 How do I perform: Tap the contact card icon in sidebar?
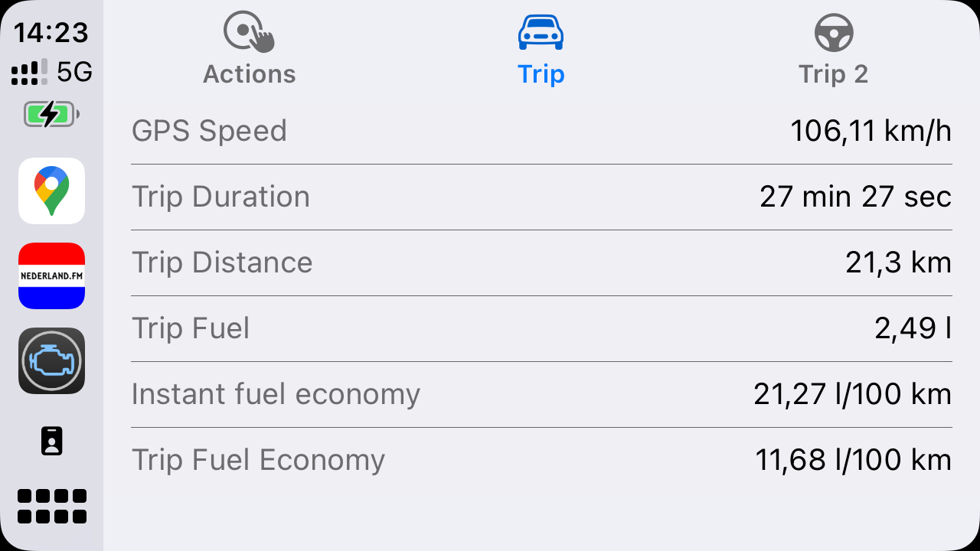click(51, 441)
